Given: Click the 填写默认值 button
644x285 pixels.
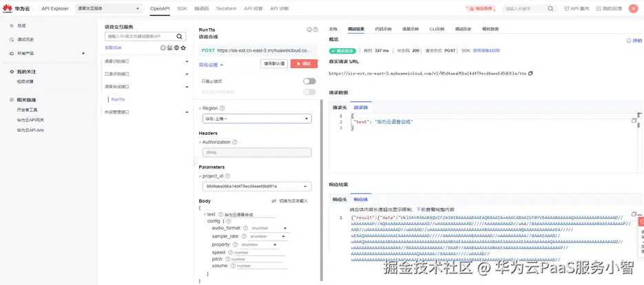Looking at the screenshot, I should pyautogui.click(x=274, y=63).
